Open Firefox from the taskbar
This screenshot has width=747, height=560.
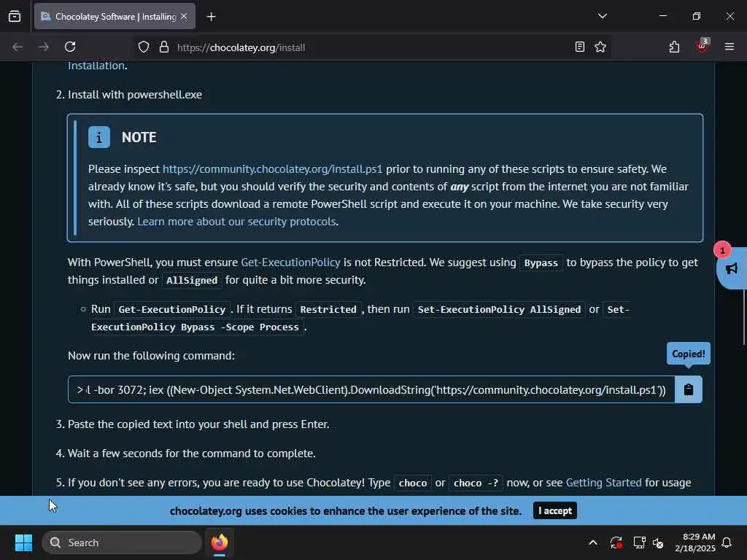click(220, 542)
